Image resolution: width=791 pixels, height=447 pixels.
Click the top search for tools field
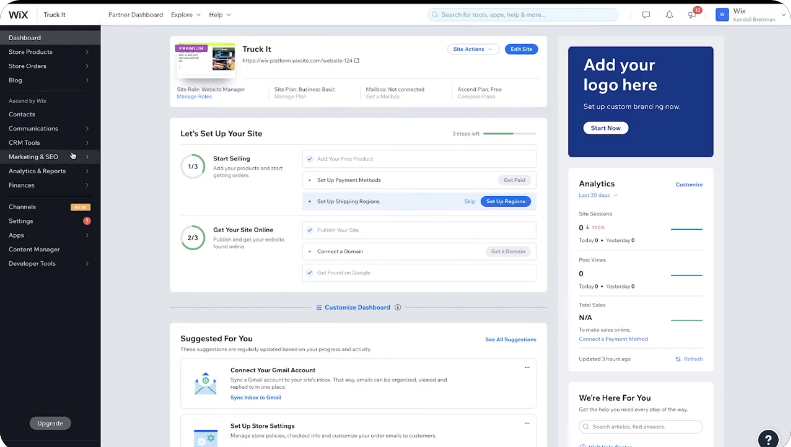click(523, 15)
